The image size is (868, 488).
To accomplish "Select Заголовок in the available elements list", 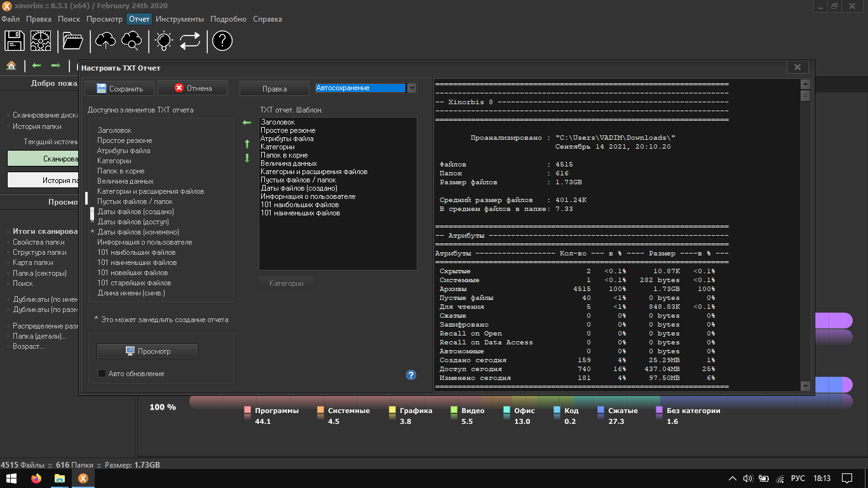I will [x=114, y=130].
